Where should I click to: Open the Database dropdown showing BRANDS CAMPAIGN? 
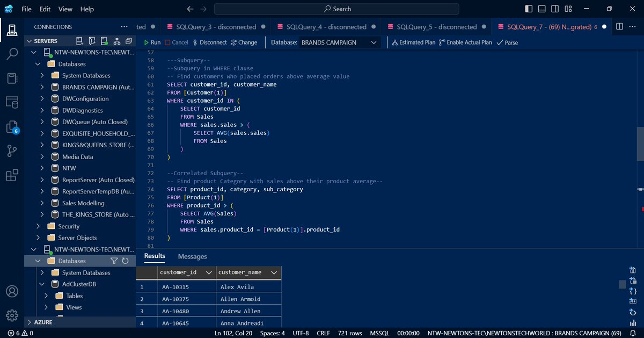tap(339, 42)
